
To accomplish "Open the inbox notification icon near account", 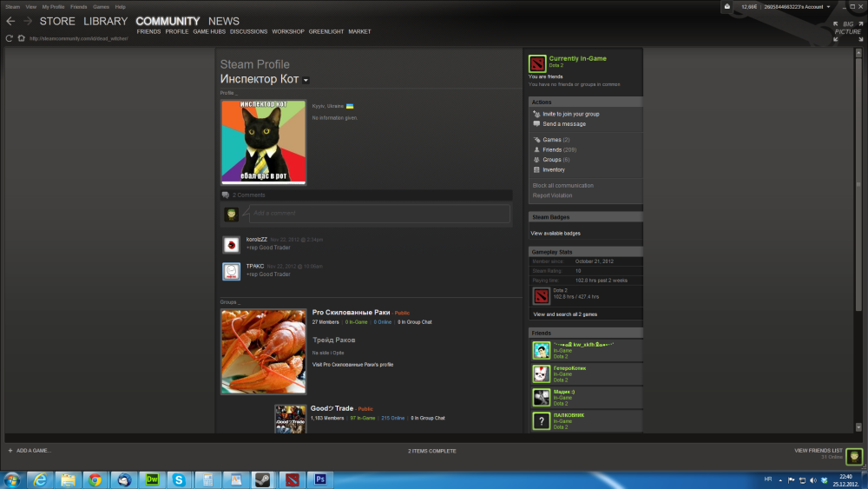I will coord(727,7).
